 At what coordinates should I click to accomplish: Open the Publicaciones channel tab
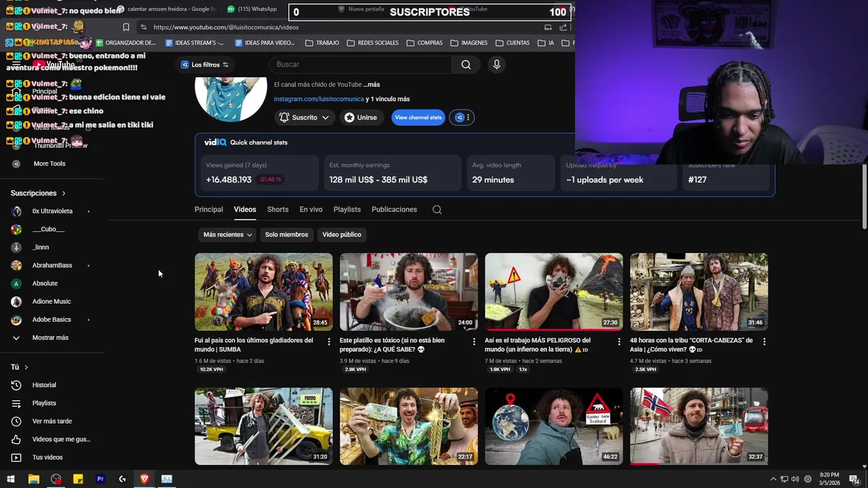pos(394,209)
